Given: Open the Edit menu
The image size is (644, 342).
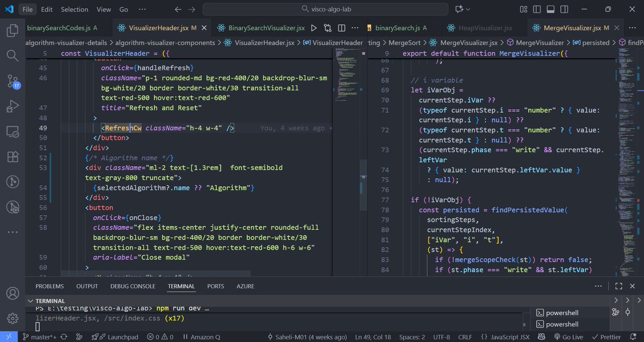Looking at the screenshot, I should (47, 9).
